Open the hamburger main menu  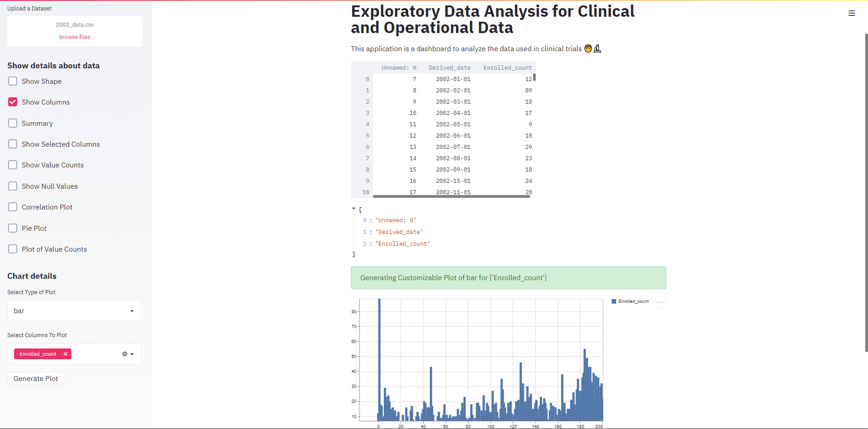pyautogui.click(x=851, y=14)
